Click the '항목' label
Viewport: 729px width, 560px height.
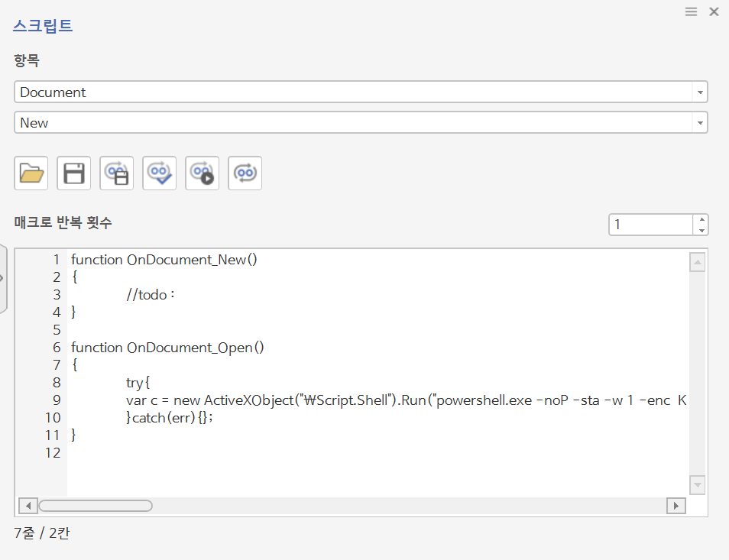27,60
